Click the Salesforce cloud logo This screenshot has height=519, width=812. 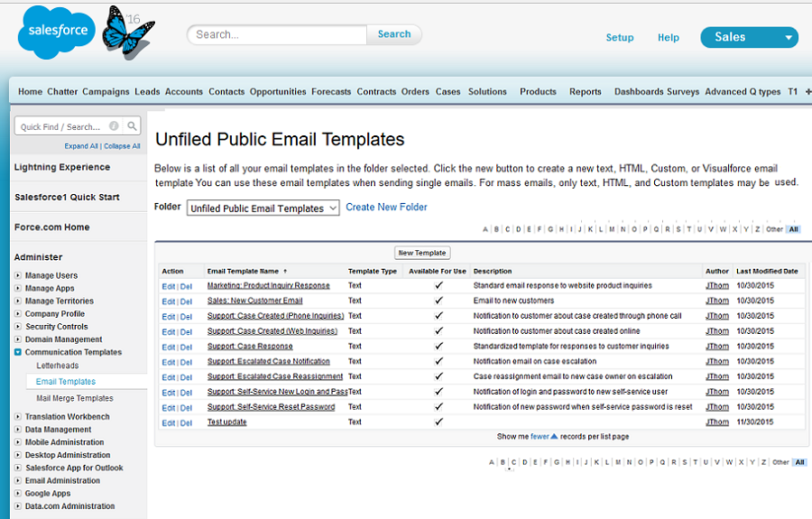57,32
